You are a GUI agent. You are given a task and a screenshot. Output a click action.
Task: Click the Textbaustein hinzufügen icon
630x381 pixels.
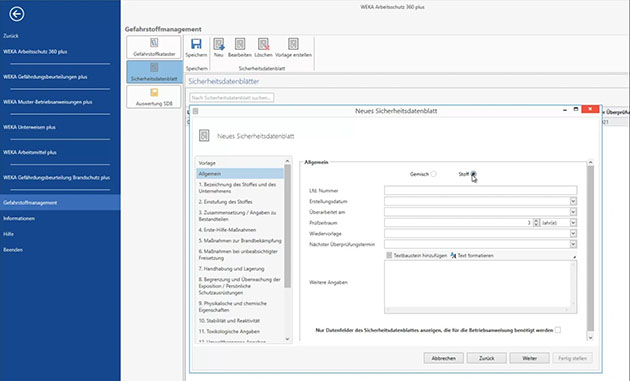pyautogui.click(x=389, y=255)
